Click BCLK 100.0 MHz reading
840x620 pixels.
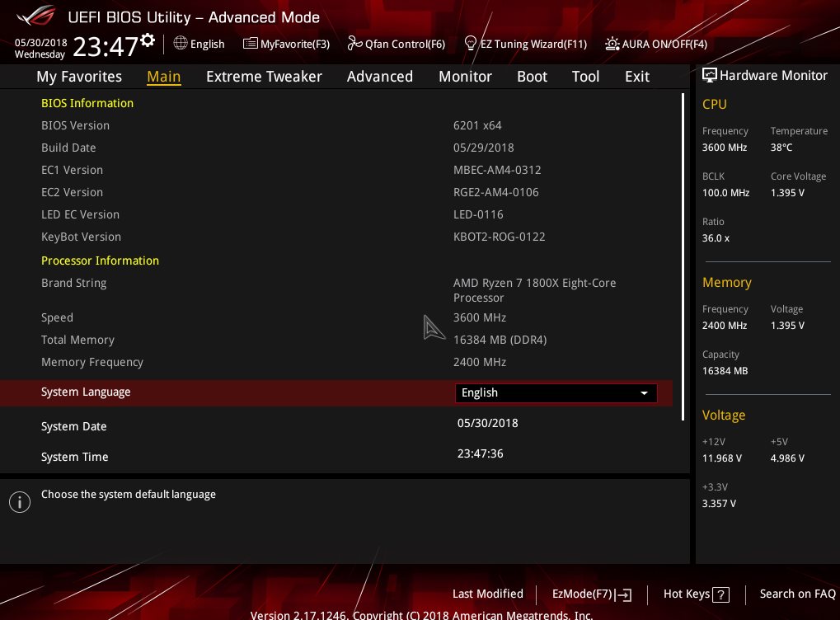coord(726,193)
